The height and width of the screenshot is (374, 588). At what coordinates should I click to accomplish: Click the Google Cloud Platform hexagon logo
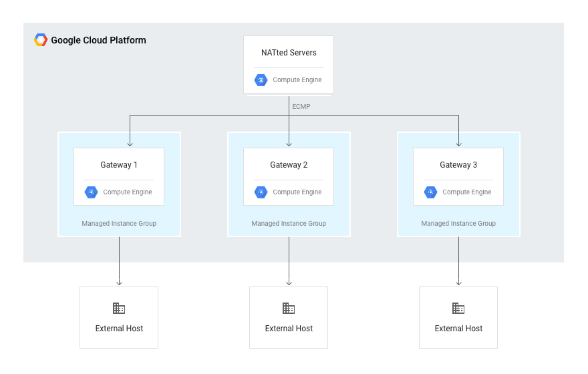41,40
